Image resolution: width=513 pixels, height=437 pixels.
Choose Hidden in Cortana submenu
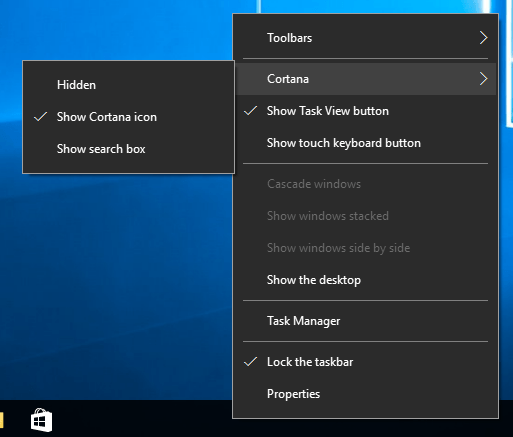pos(128,85)
